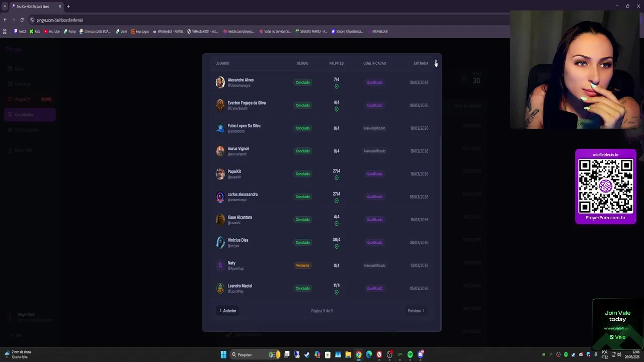Click carlos alexssandro avatar icon
Viewport: 644px width, 362px height.
pyautogui.click(x=220, y=197)
